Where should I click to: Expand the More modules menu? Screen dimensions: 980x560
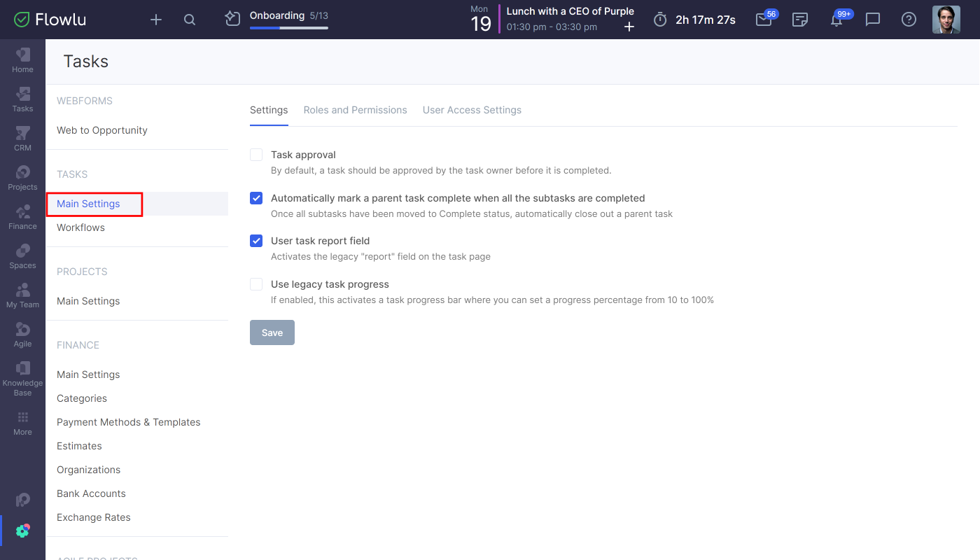pos(22,423)
